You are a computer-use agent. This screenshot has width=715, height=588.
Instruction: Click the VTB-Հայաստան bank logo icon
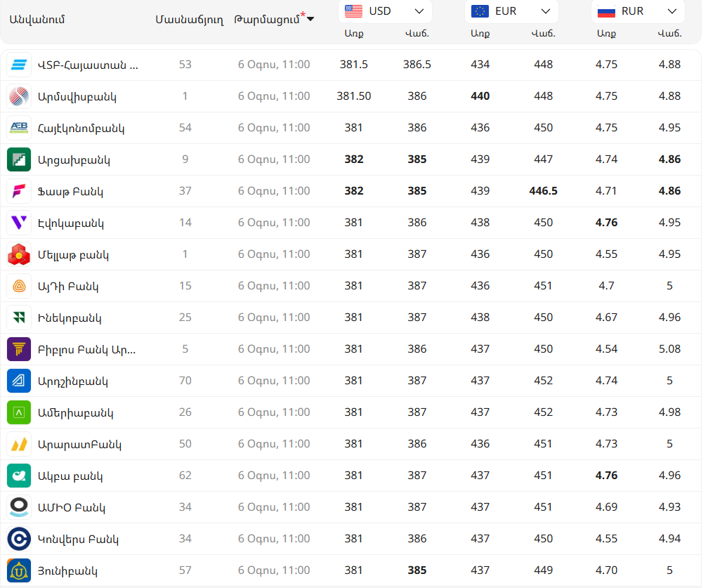[x=19, y=65]
